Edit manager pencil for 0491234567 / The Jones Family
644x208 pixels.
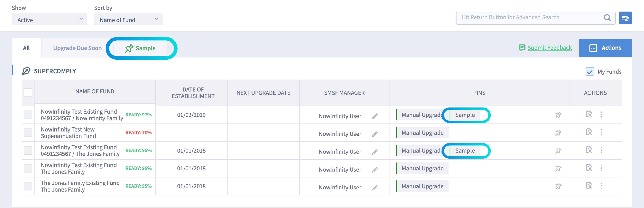coord(375,152)
